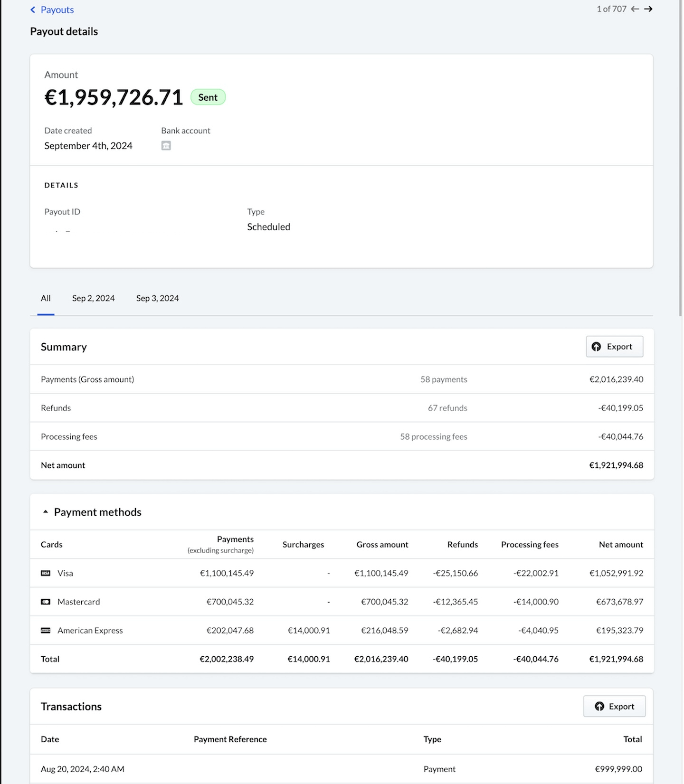The height and width of the screenshot is (784, 684).
Task: Click the Sent status badge
Action: [x=208, y=97]
